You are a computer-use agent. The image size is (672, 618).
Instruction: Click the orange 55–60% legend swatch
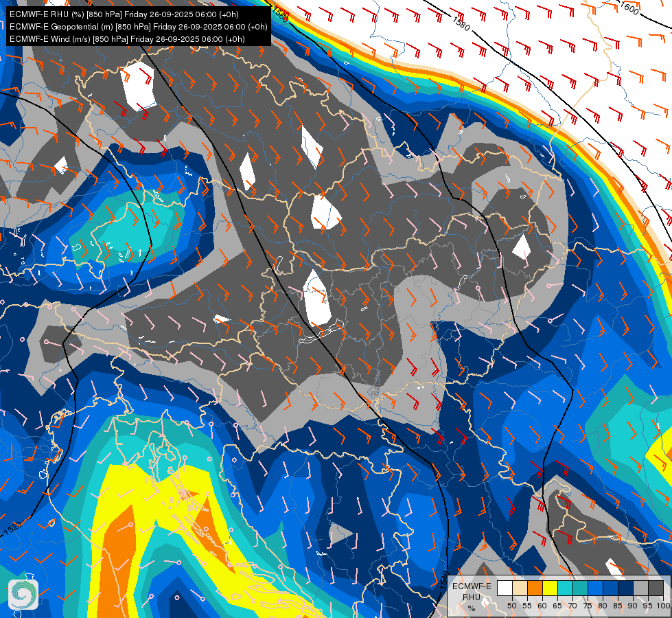click(535, 588)
